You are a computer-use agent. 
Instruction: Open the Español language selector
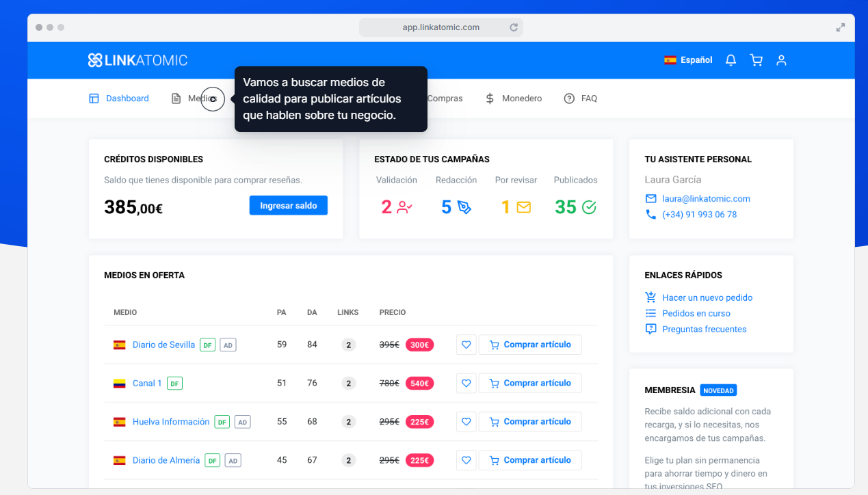(688, 60)
